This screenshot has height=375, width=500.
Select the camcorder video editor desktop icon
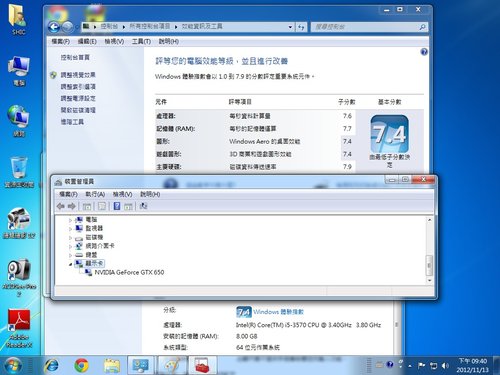[19, 223]
